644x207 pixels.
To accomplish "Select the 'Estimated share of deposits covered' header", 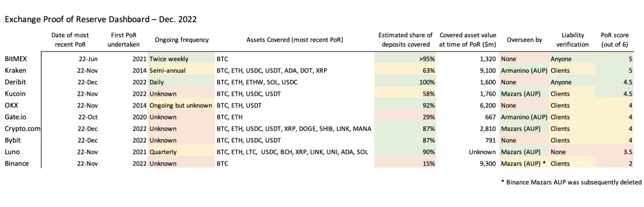I will tap(405, 40).
